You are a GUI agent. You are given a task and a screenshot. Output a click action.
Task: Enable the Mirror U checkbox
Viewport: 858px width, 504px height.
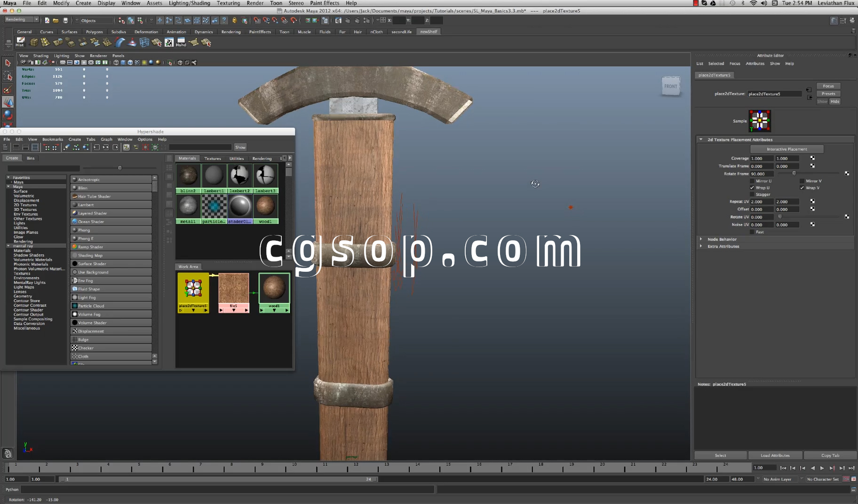point(752,181)
